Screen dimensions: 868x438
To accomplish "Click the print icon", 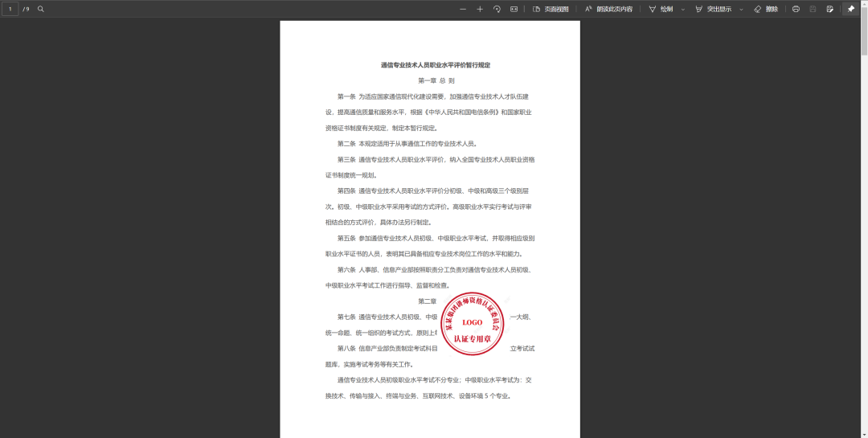I will [796, 9].
